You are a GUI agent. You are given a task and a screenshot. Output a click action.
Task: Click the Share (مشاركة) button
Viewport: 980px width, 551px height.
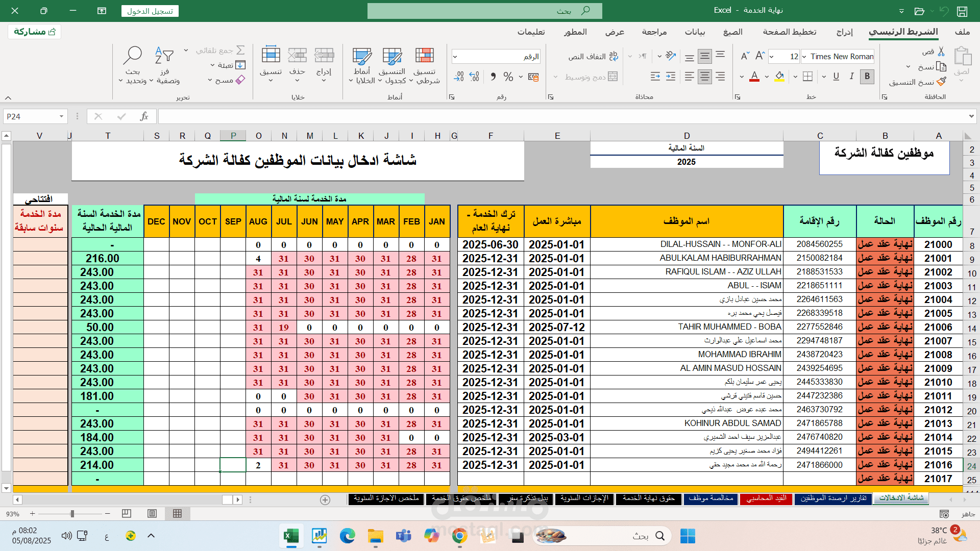tap(35, 32)
